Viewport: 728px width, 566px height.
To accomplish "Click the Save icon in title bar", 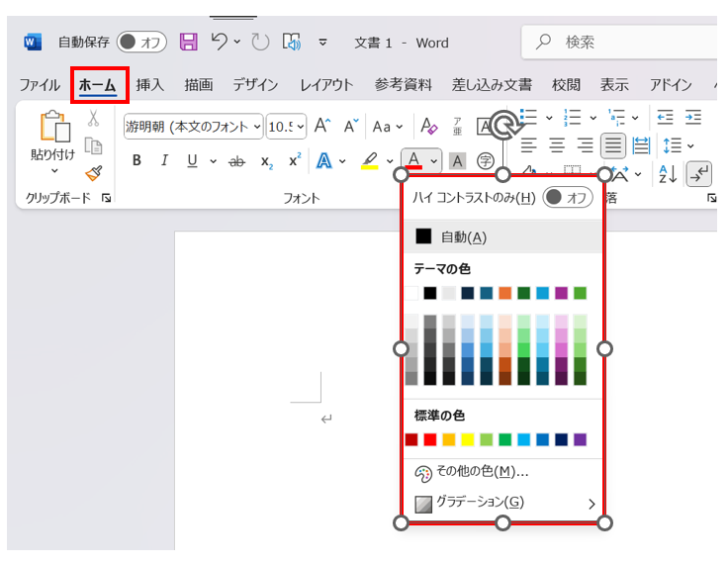I will (188, 42).
